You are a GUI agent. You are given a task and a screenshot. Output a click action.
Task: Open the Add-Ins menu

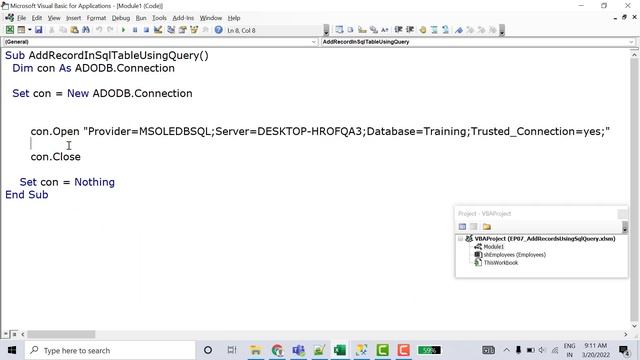click(183, 18)
